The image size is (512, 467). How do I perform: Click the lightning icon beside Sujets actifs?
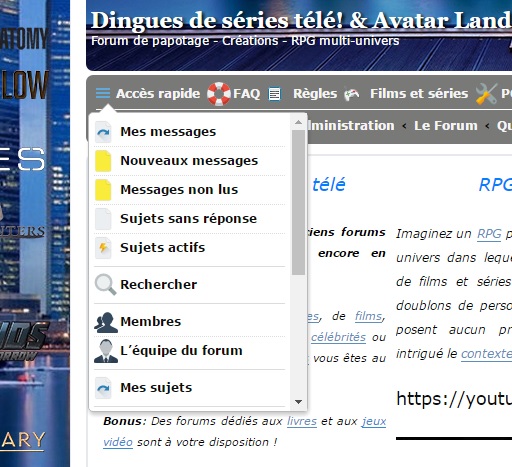(103, 248)
